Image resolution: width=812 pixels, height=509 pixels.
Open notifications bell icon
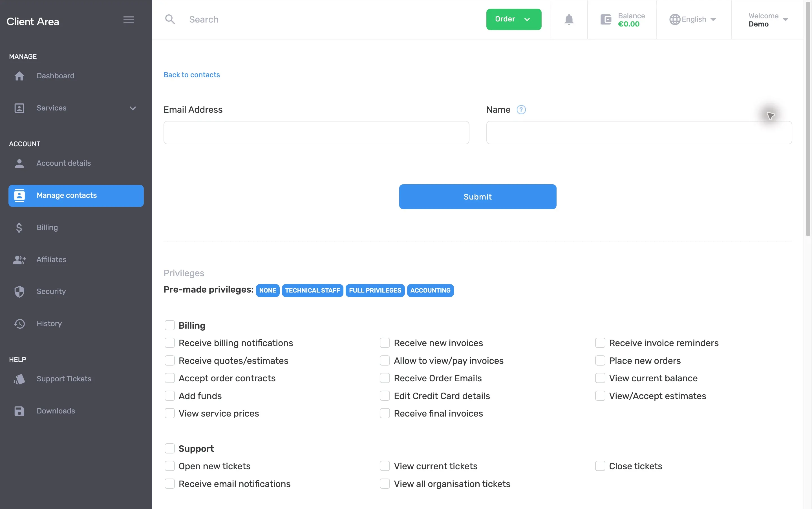(569, 19)
